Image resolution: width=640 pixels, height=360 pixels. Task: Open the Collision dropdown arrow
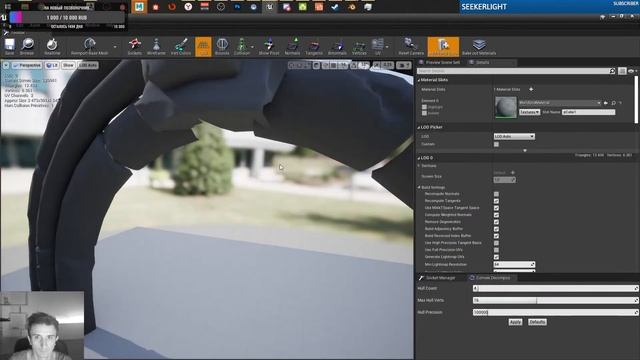252,47
